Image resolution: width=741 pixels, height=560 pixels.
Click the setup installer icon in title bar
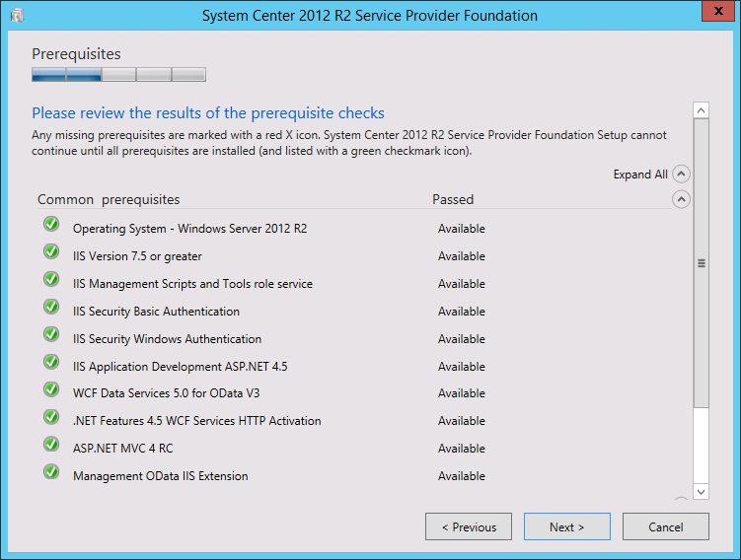click(18, 15)
